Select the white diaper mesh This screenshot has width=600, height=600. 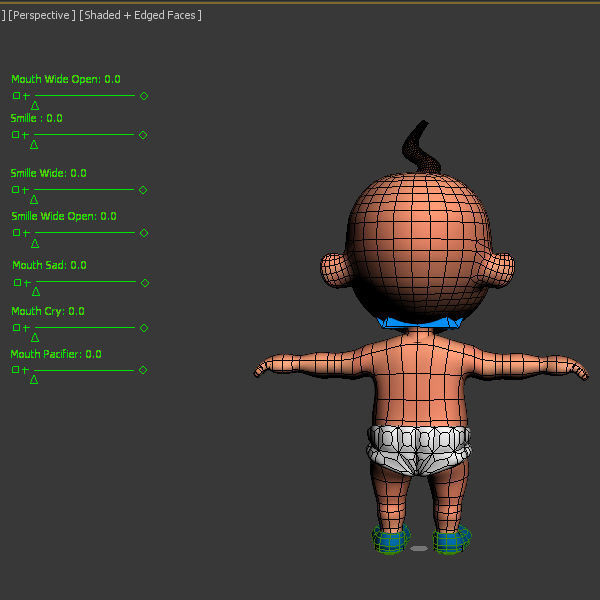[419, 450]
